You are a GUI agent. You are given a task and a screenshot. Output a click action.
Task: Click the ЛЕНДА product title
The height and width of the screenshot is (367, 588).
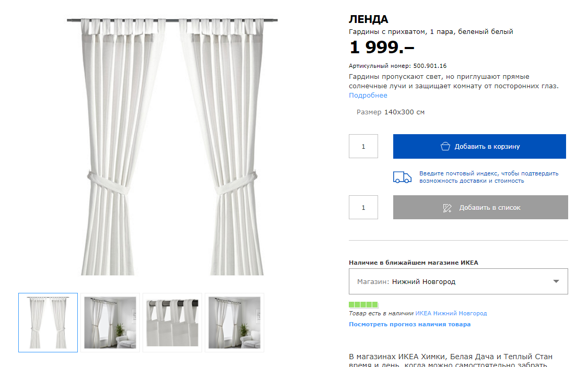coord(368,19)
